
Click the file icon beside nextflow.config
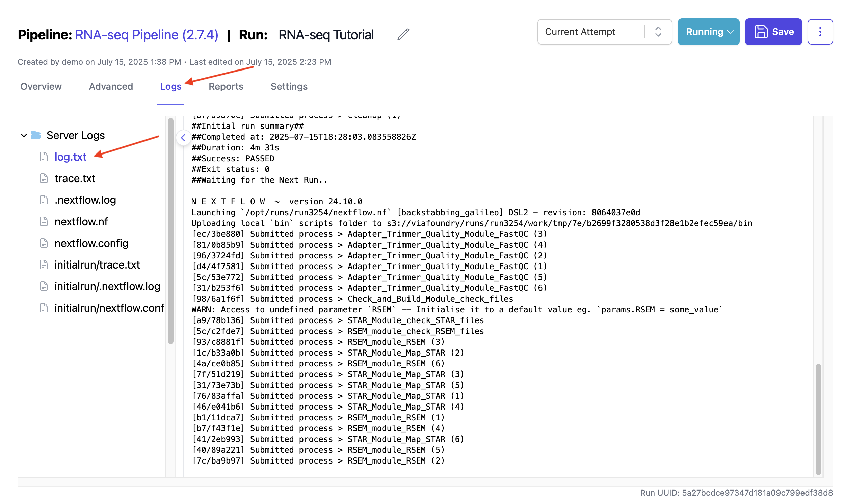[x=44, y=243]
